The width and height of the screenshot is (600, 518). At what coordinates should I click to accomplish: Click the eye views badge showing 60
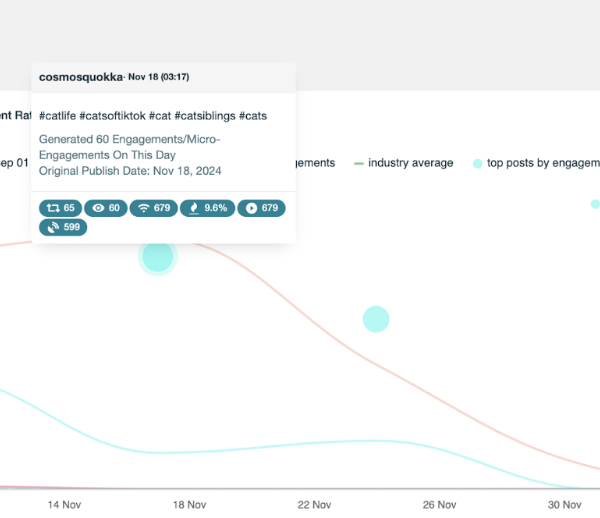pyautogui.click(x=107, y=208)
